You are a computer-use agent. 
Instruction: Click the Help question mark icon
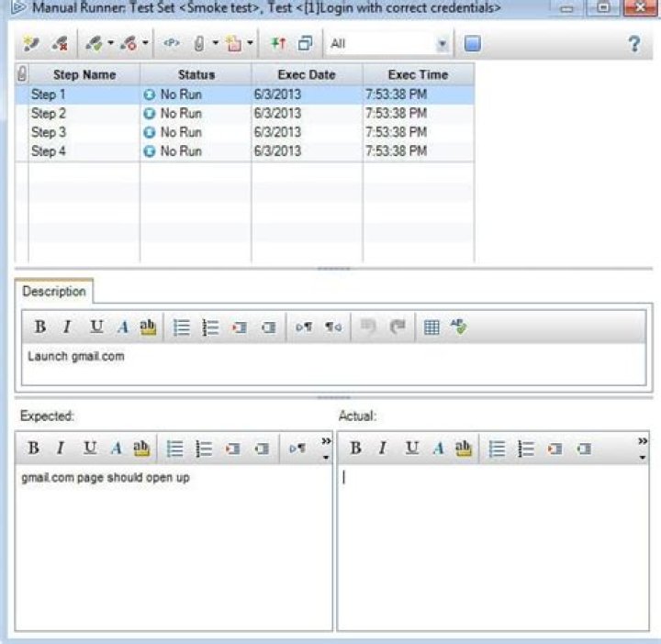[x=633, y=43]
